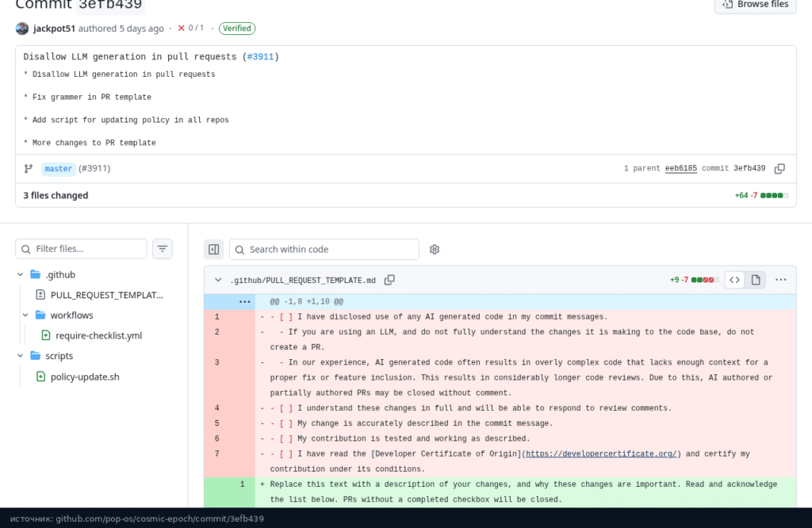Open developercertificate.org link in diff
The width and height of the screenshot is (812, 528).
tap(601, 454)
